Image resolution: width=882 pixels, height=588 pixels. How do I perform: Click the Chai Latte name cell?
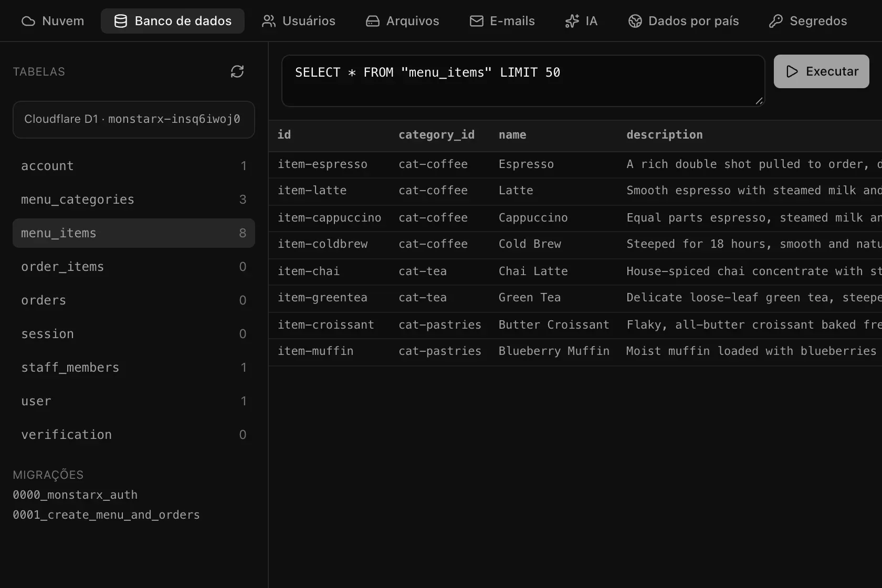point(533,271)
